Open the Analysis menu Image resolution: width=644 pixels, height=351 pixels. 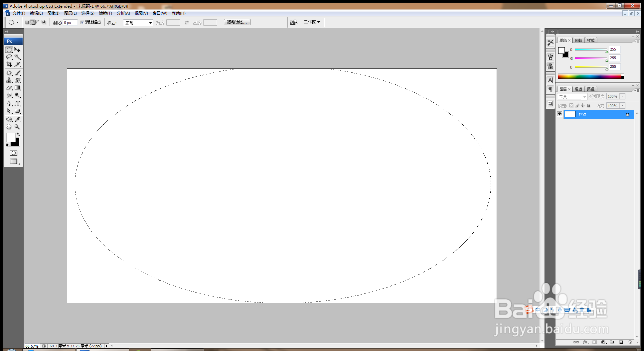[123, 13]
